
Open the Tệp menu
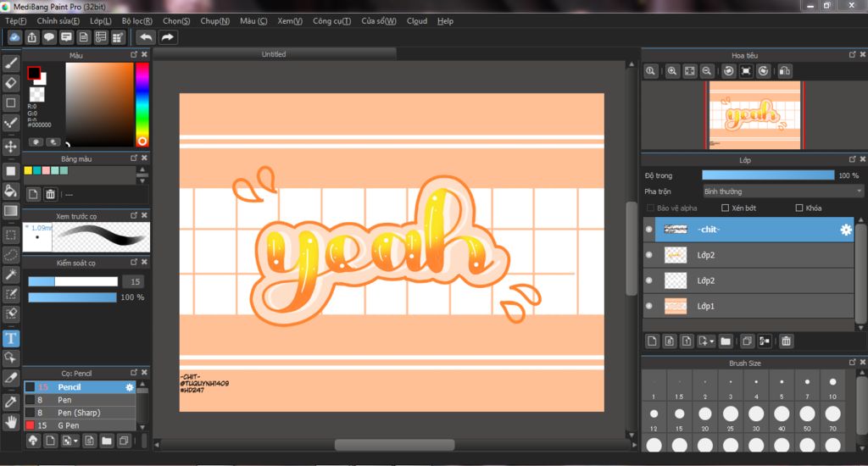click(15, 21)
